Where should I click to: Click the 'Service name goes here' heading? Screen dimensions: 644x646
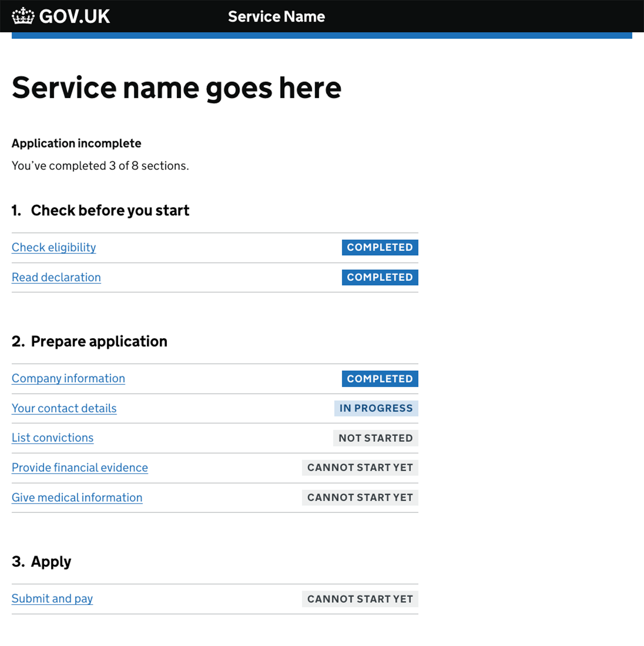(177, 88)
